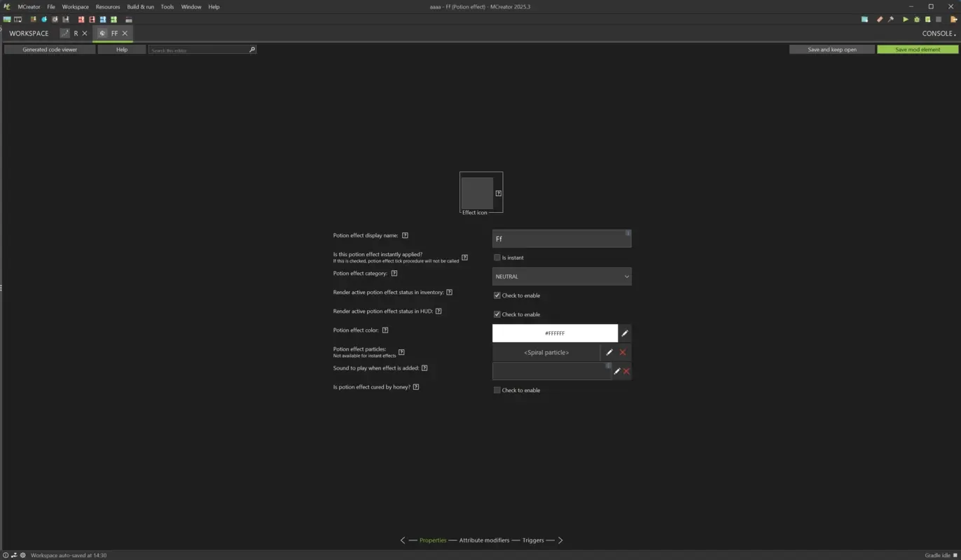961x560 pixels.
Task: Export the mod file with the orange export icon
Action: [x=953, y=20]
